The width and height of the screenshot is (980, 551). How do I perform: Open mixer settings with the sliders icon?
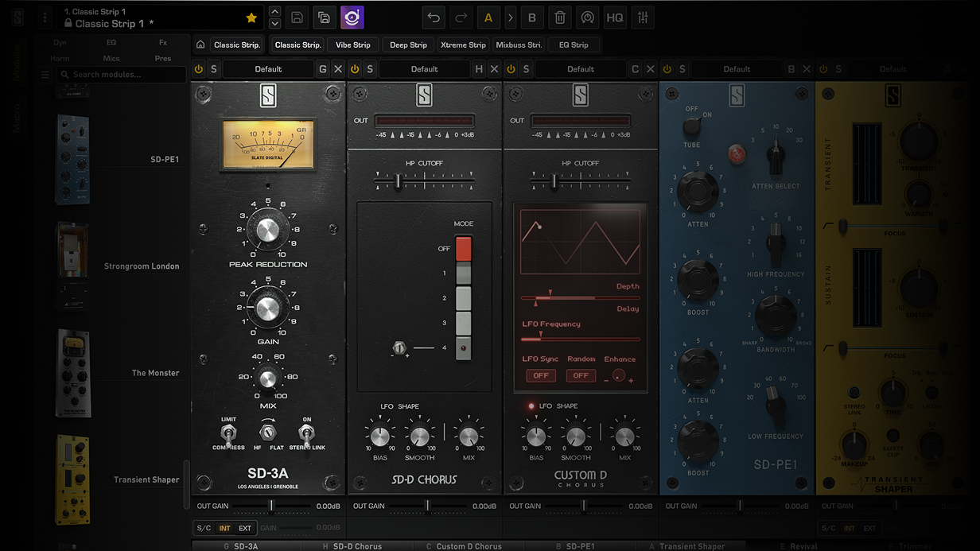click(643, 17)
